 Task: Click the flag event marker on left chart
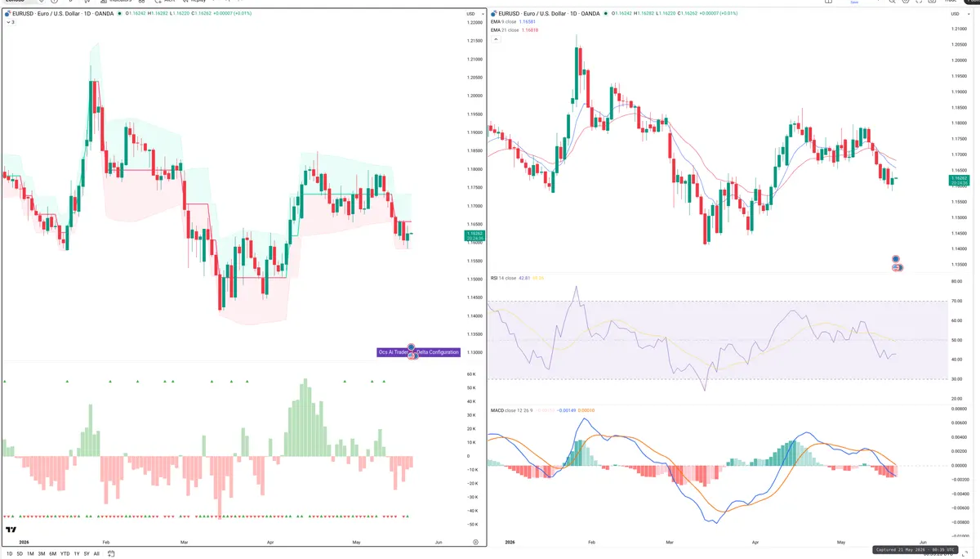click(412, 356)
